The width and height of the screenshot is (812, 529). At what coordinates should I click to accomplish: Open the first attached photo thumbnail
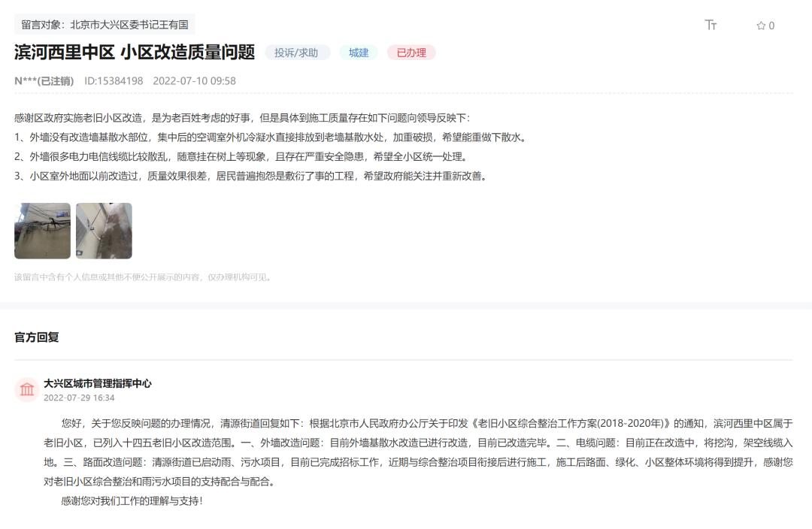click(x=41, y=231)
